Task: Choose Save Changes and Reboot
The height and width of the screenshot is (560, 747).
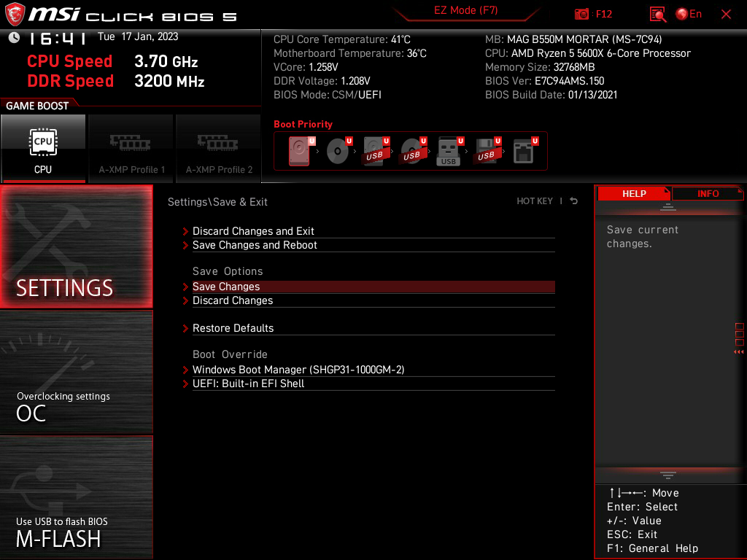Action: click(x=373, y=245)
